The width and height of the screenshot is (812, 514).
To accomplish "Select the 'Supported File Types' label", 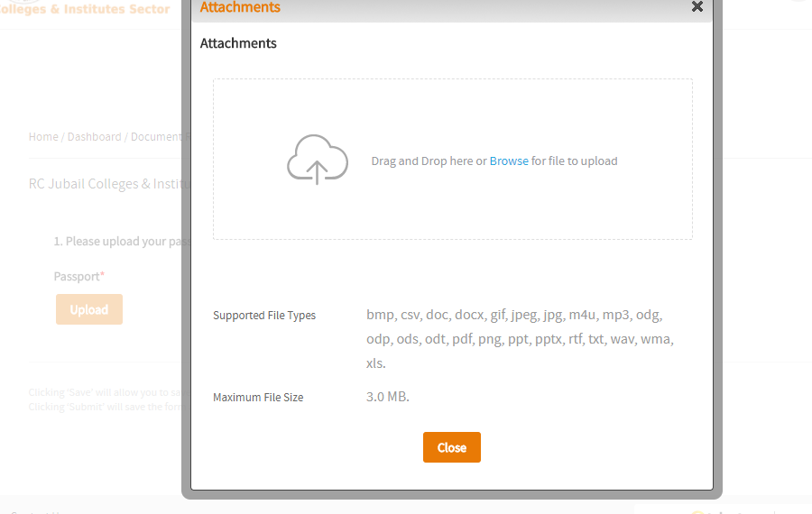I will [264, 316].
